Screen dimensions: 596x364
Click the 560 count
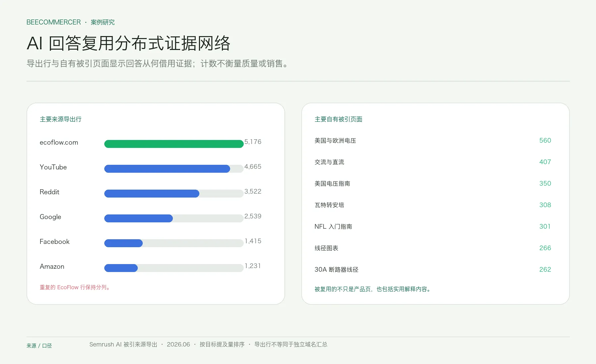[x=545, y=140]
